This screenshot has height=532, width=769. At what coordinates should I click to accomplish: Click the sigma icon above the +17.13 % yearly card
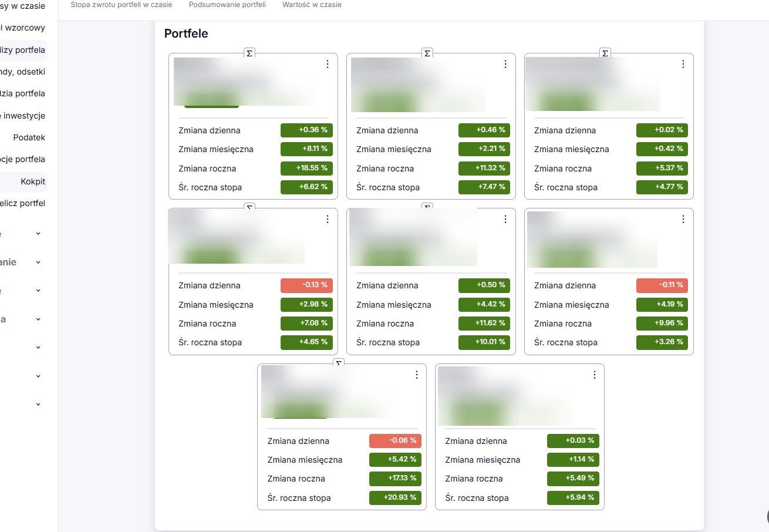click(338, 363)
